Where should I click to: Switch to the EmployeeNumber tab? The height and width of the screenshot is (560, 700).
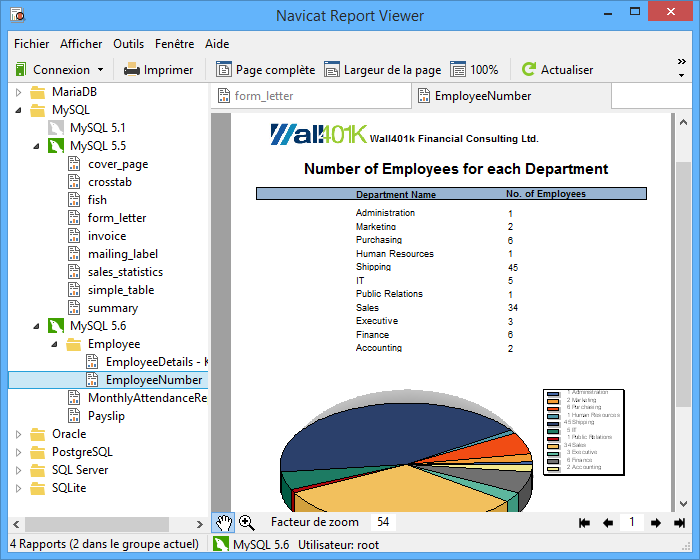pyautogui.click(x=512, y=96)
